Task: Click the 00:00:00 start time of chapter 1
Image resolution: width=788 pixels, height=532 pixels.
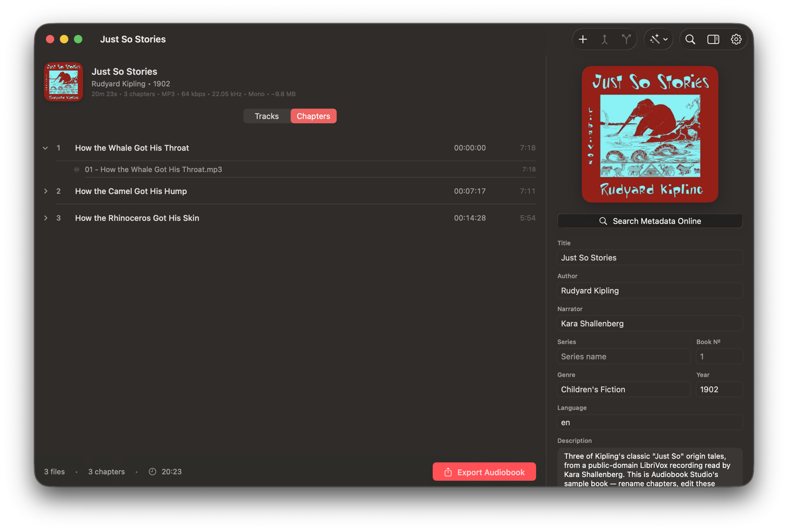Action: 470,148
